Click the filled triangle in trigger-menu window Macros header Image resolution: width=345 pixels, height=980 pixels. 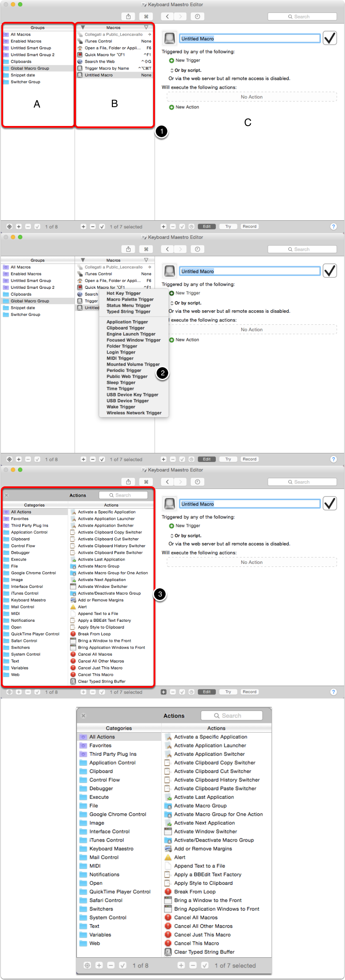tap(83, 260)
